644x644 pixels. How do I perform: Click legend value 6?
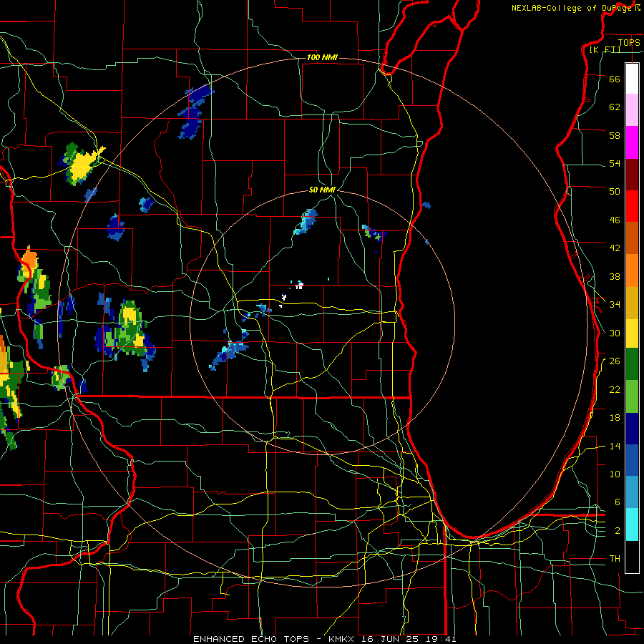[617, 502]
